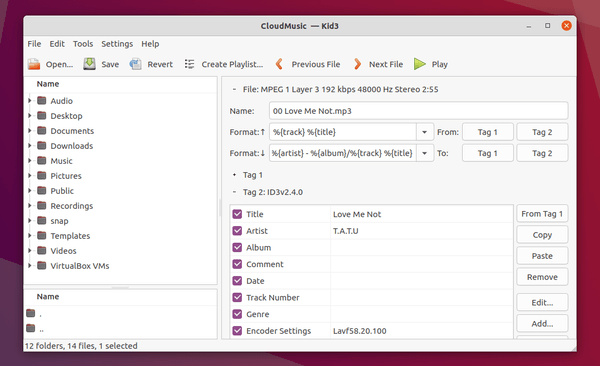Click the Pictures folder icon

[x=42, y=176]
